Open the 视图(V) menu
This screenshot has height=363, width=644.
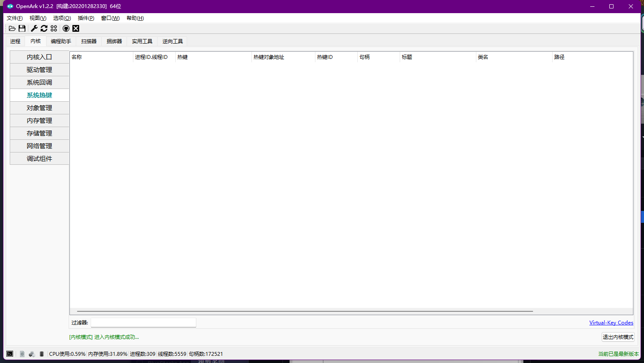point(38,18)
